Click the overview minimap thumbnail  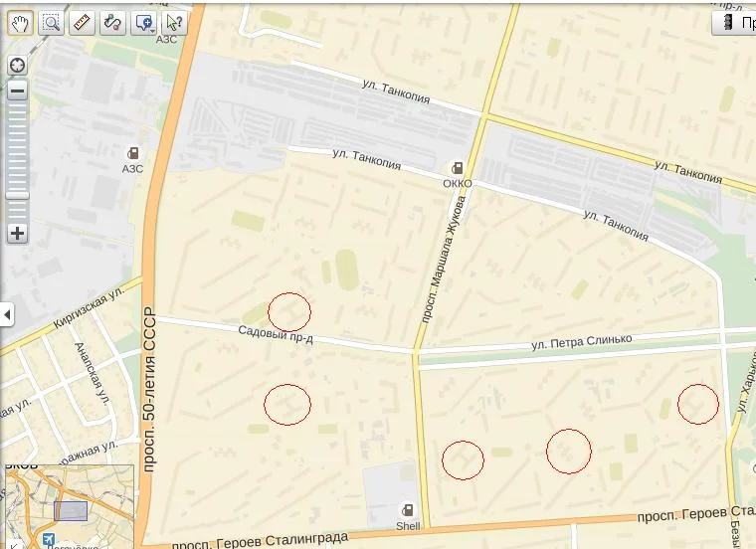pos(70,506)
